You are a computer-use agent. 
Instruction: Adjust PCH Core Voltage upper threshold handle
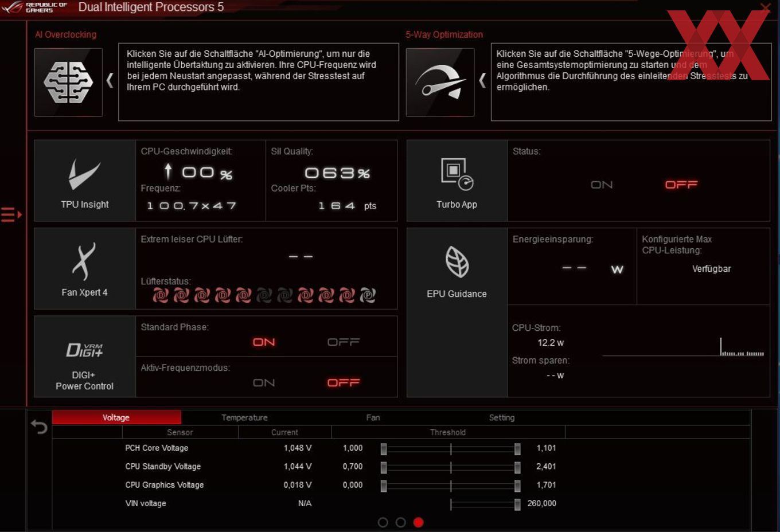(x=517, y=449)
